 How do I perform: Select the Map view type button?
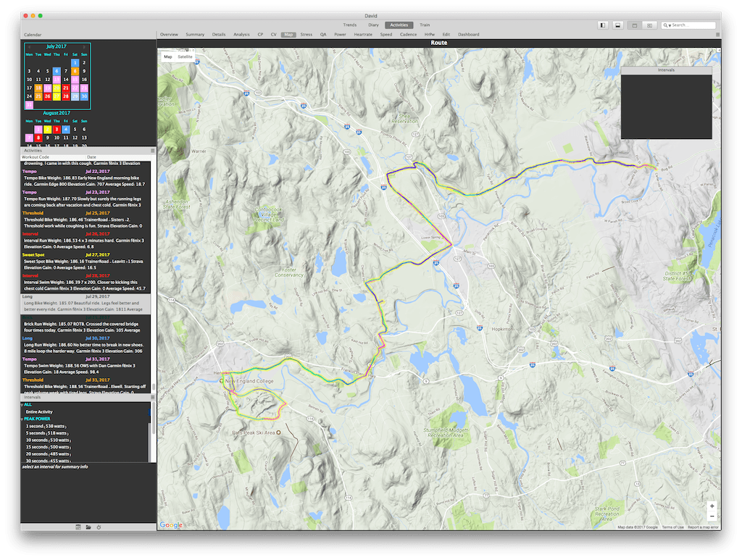[x=168, y=57]
